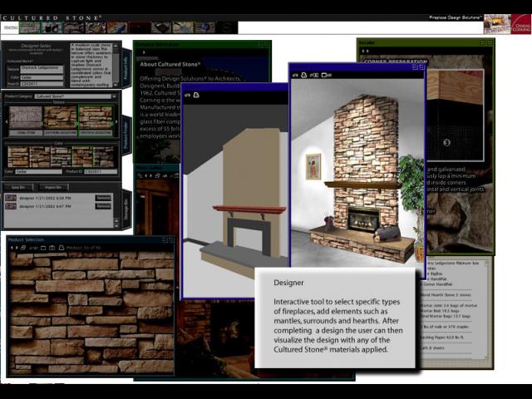Select the green-highlighted Cedar color swatch
The image size is (532, 399).
pos(82,157)
